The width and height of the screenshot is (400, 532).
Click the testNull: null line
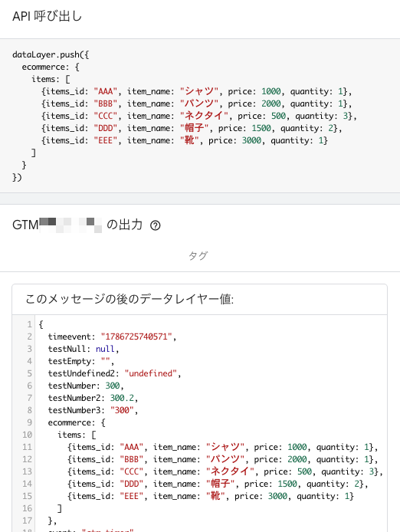(84, 349)
